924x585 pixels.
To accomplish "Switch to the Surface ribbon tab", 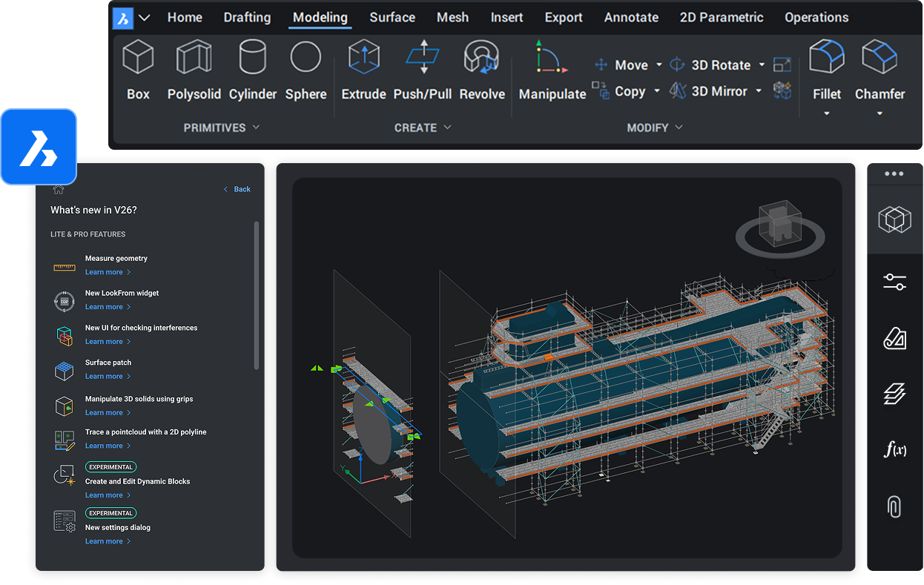I will coord(392,17).
